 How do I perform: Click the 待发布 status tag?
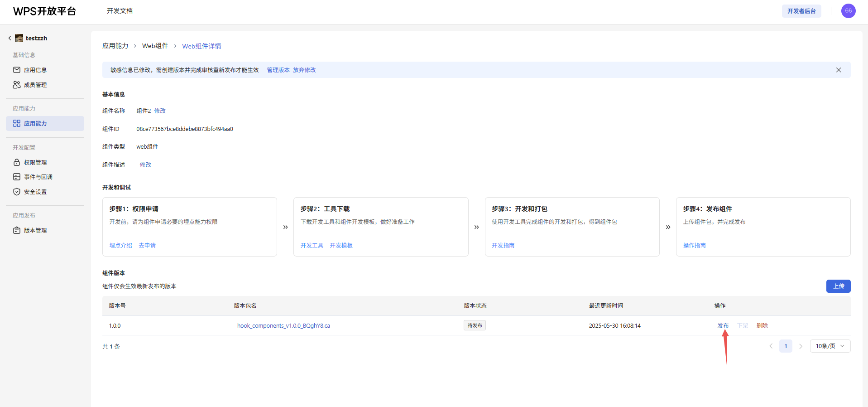tap(475, 325)
